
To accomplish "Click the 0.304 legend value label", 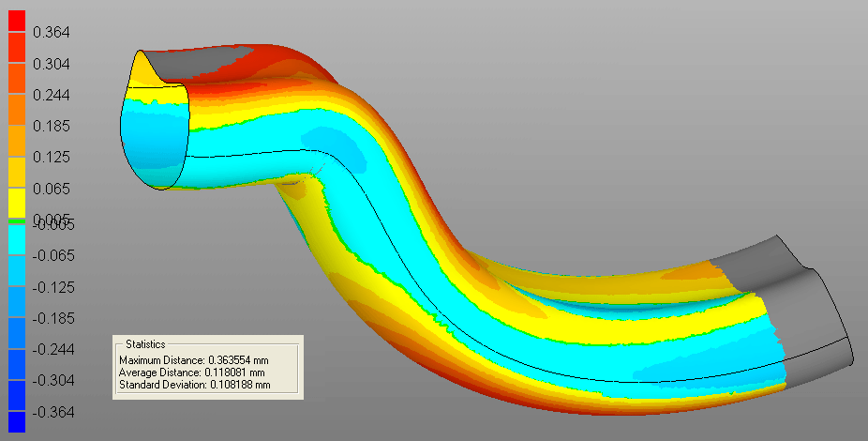I will coord(52,64).
